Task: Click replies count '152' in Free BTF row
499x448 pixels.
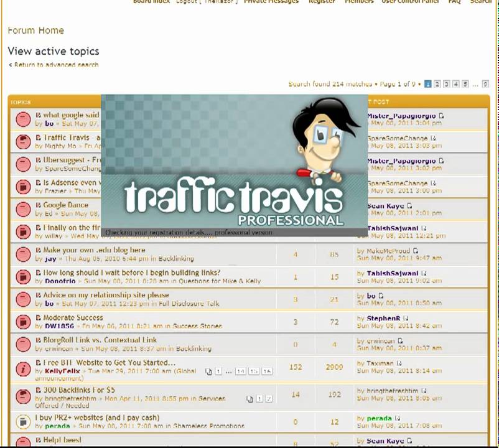Action: tap(296, 367)
